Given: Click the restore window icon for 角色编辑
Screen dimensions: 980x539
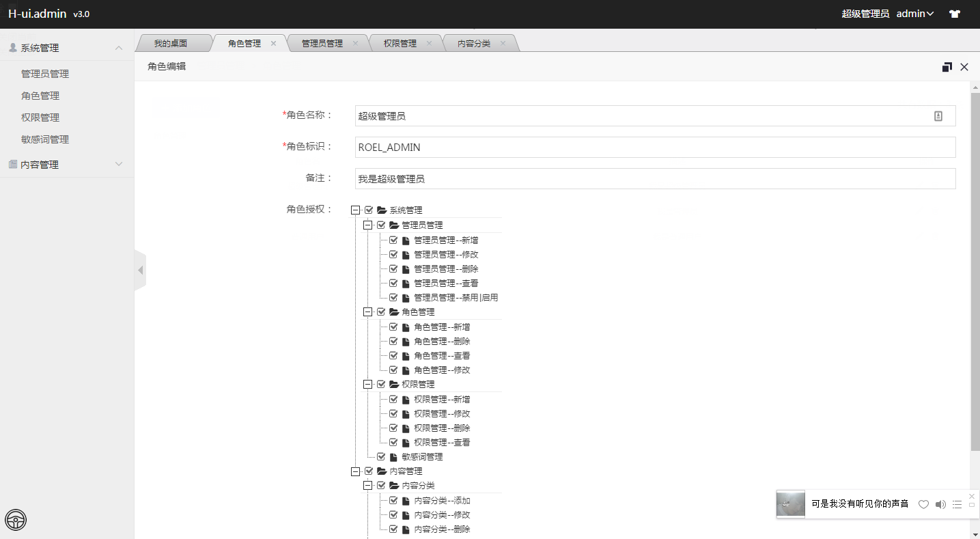Looking at the screenshot, I should 947,67.
